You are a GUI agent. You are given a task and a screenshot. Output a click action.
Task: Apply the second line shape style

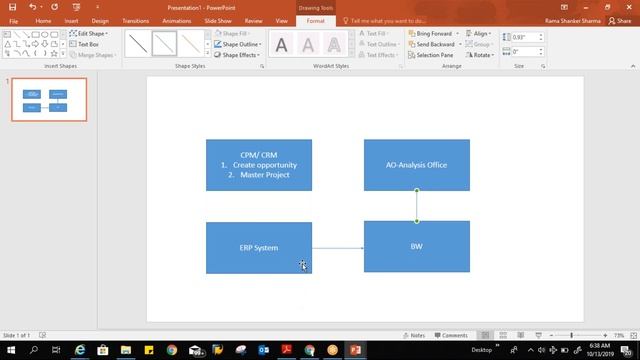(x=164, y=44)
